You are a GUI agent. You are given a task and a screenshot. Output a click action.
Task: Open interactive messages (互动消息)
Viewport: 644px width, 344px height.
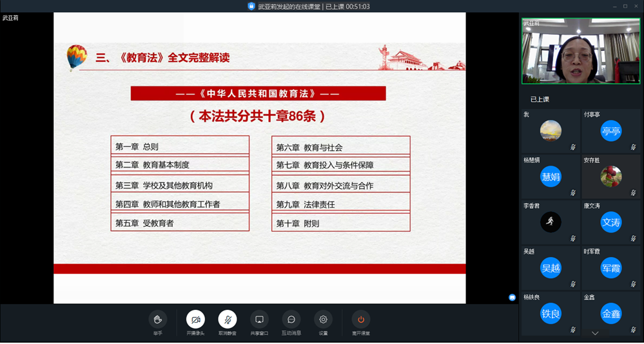coord(291,320)
